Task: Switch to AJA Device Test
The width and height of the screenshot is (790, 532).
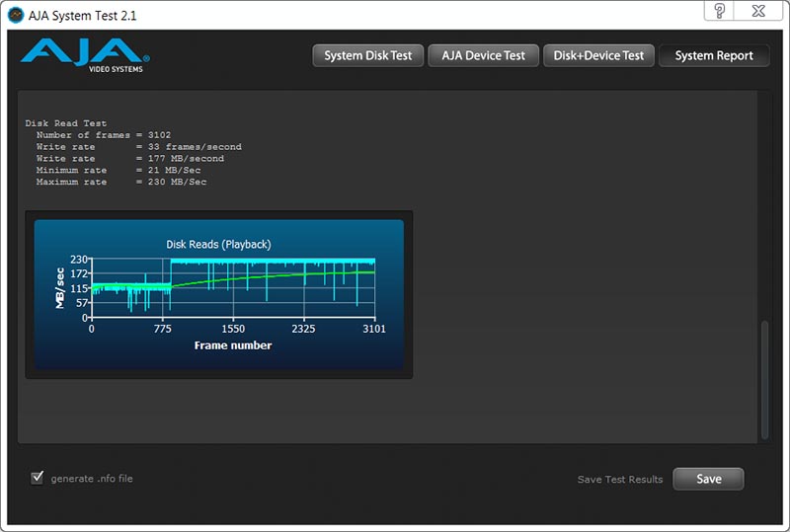Action: 483,55
